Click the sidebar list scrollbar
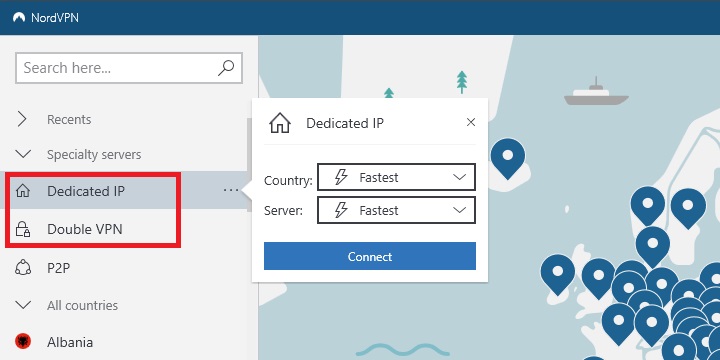 [x=249, y=165]
